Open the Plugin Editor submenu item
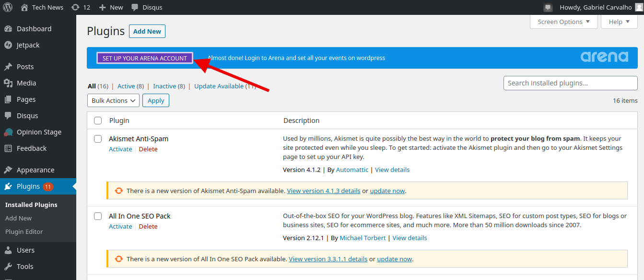644x280 pixels. pyautogui.click(x=24, y=231)
